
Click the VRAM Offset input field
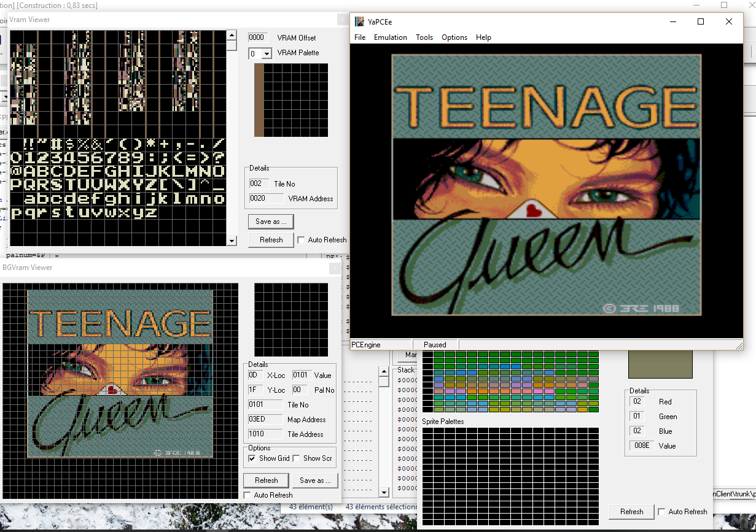pos(258,38)
